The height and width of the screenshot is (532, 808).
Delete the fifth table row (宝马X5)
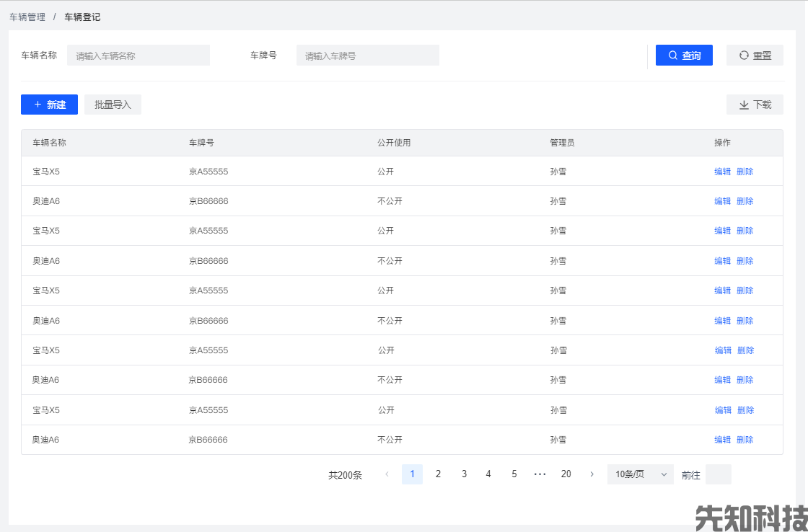point(745,290)
